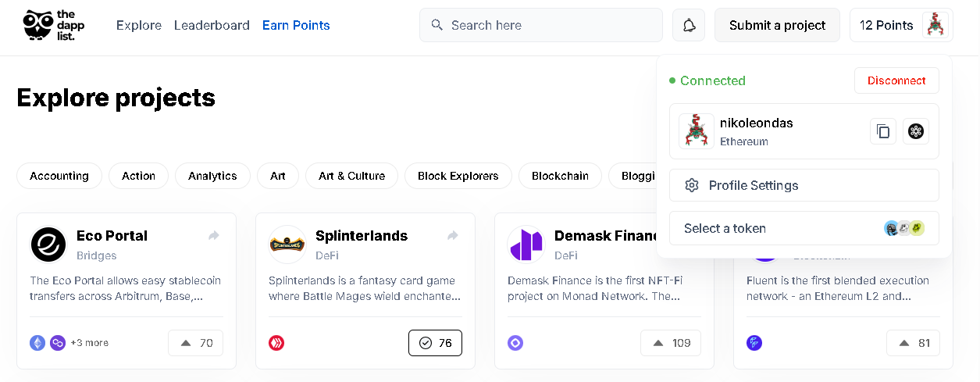Click the nikoleondas username text

click(x=757, y=123)
